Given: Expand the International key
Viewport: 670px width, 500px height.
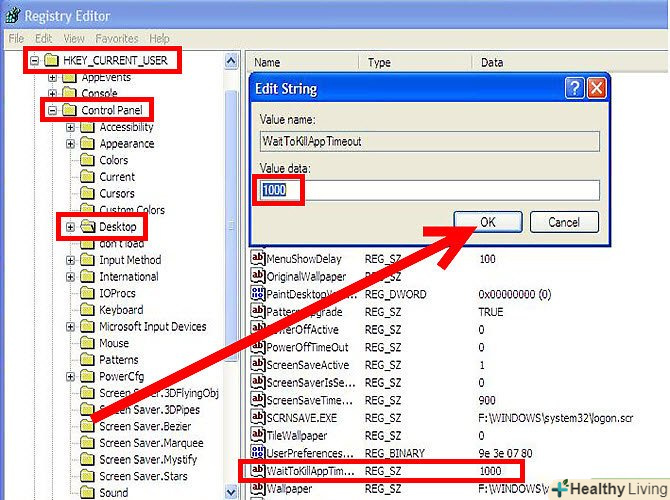Looking at the screenshot, I should pyautogui.click(x=71, y=277).
